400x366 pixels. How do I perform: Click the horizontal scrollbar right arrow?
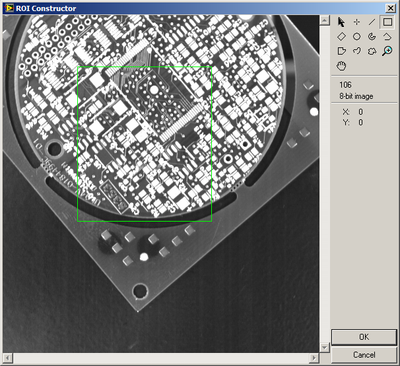point(314,358)
